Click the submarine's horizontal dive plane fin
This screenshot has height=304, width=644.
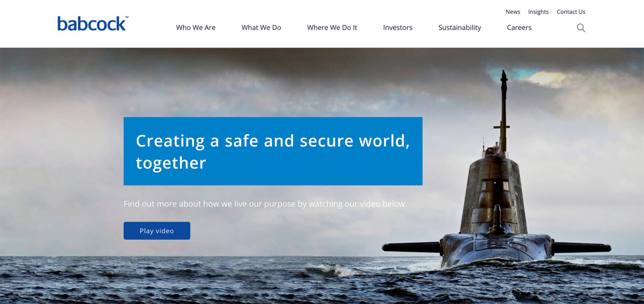pos(411,246)
